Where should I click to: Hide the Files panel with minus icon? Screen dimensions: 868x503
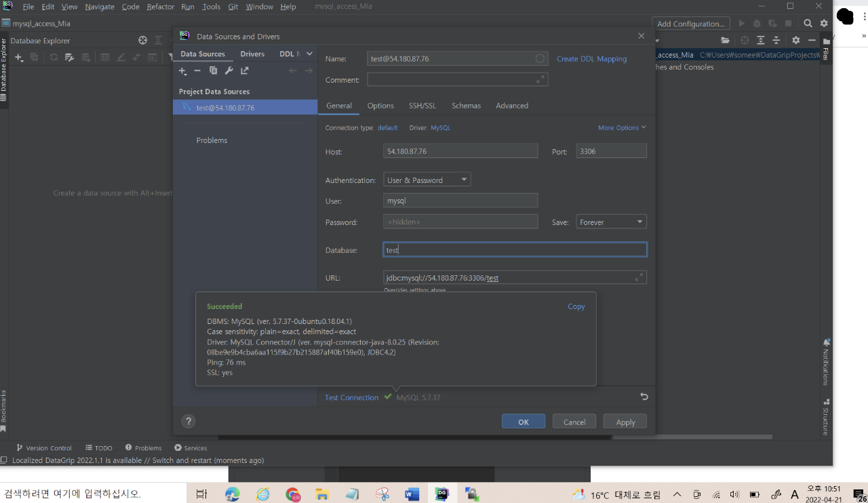pos(812,41)
